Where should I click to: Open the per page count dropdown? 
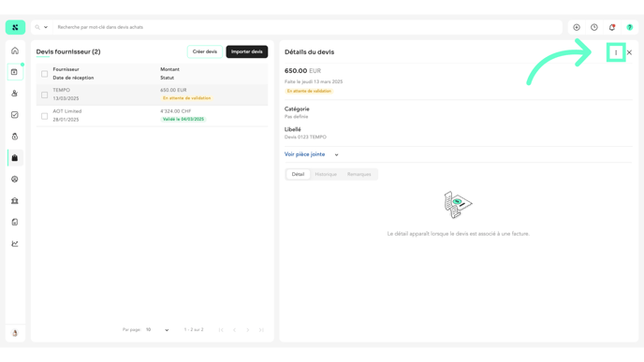(157, 329)
